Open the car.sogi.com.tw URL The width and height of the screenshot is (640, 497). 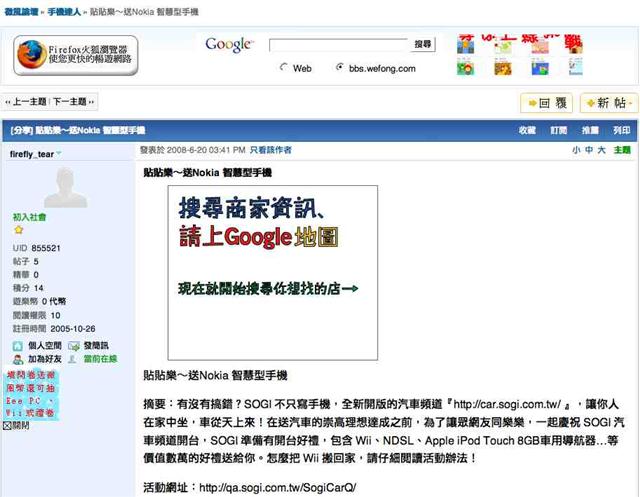(x=507, y=404)
